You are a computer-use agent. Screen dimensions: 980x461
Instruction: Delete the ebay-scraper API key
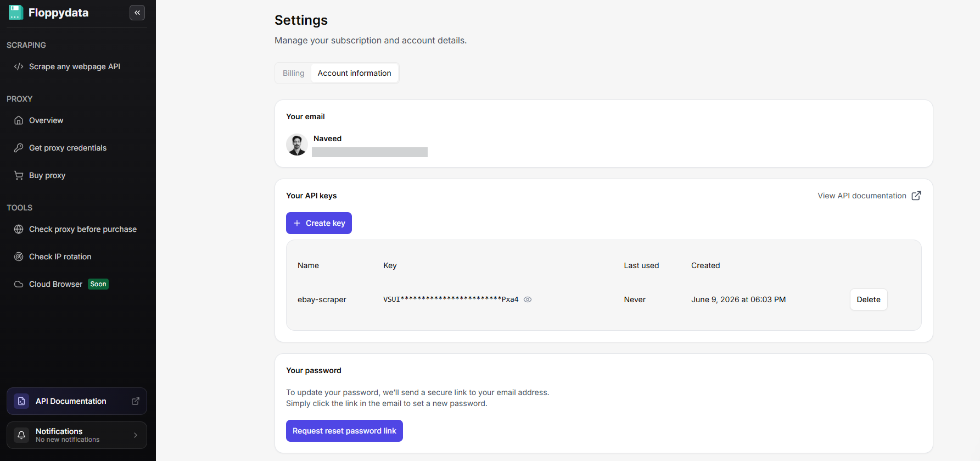point(869,299)
